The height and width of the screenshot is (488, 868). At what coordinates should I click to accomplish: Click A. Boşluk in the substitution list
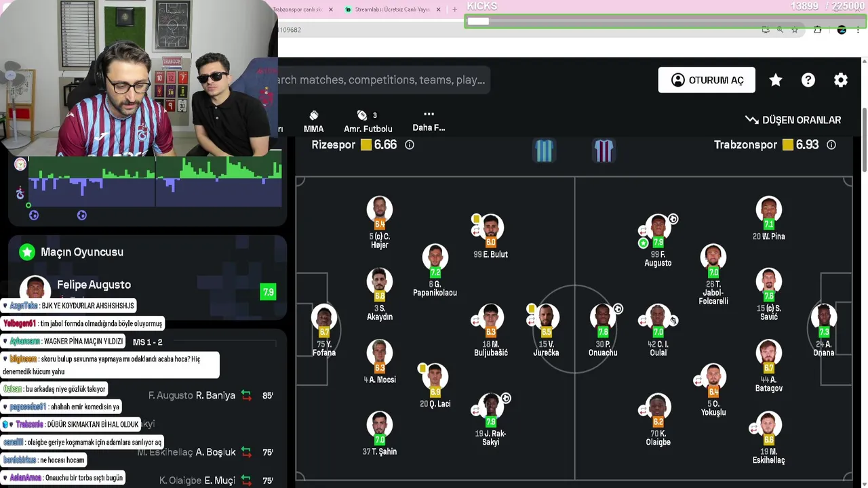(x=216, y=452)
